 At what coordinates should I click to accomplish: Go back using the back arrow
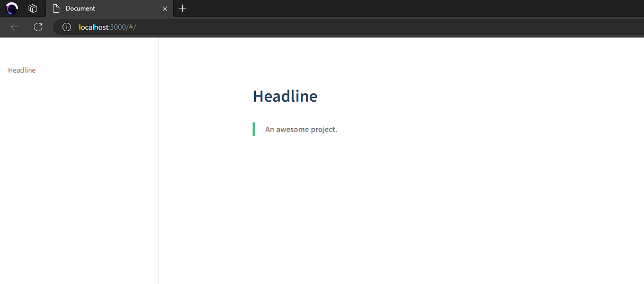(15, 27)
